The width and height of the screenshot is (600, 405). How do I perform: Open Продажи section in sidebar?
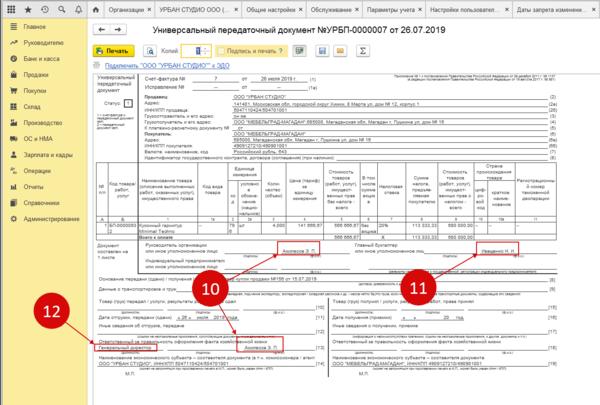[x=36, y=75]
